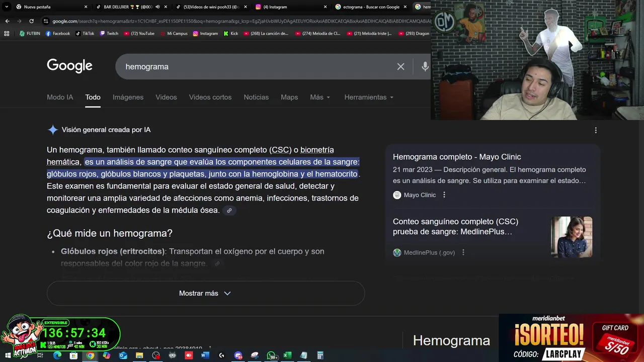This screenshot has width=644, height=362.
Task: Switch to Modo IA search tab
Action: point(60,97)
